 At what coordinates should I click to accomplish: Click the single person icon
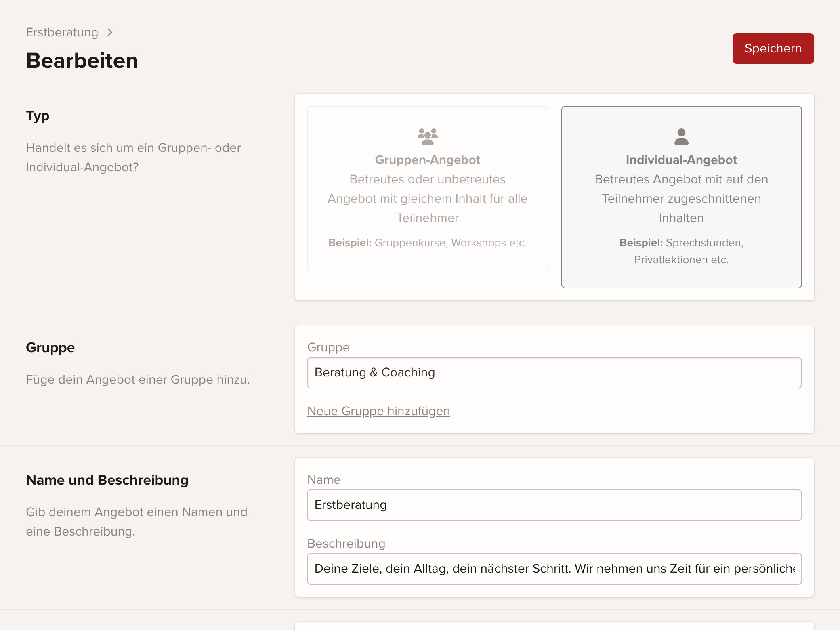pos(681,136)
